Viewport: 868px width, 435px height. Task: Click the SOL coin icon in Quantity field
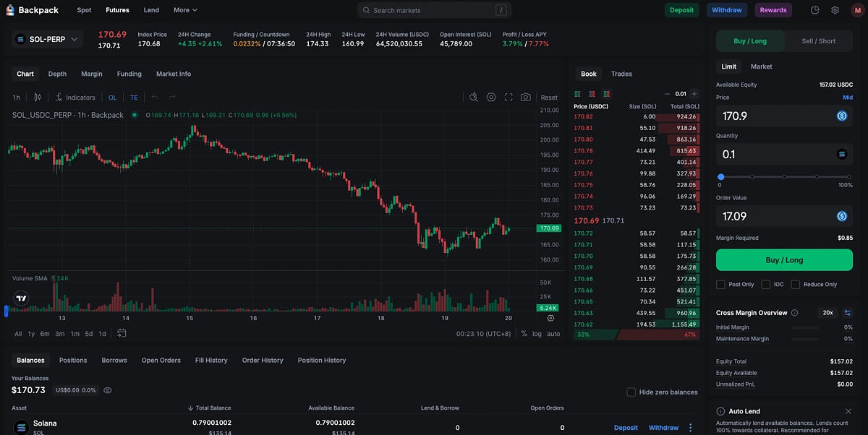tap(842, 154)
